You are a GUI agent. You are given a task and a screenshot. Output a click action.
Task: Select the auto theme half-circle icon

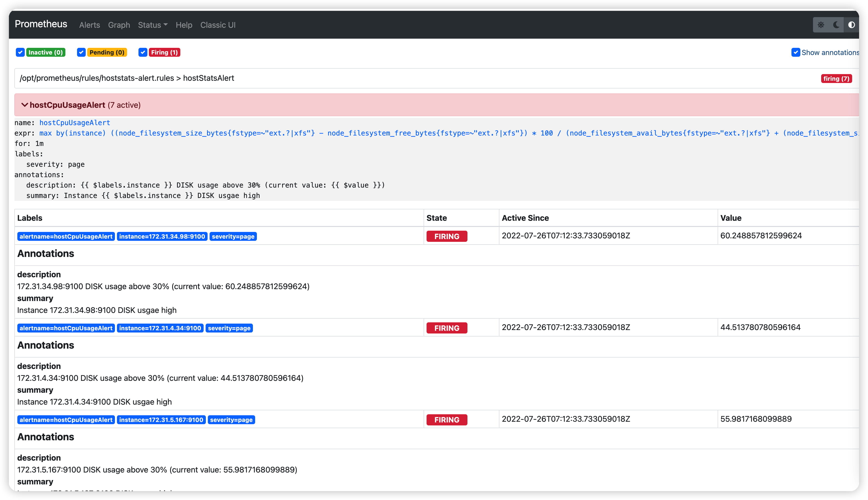click(851, 25)
